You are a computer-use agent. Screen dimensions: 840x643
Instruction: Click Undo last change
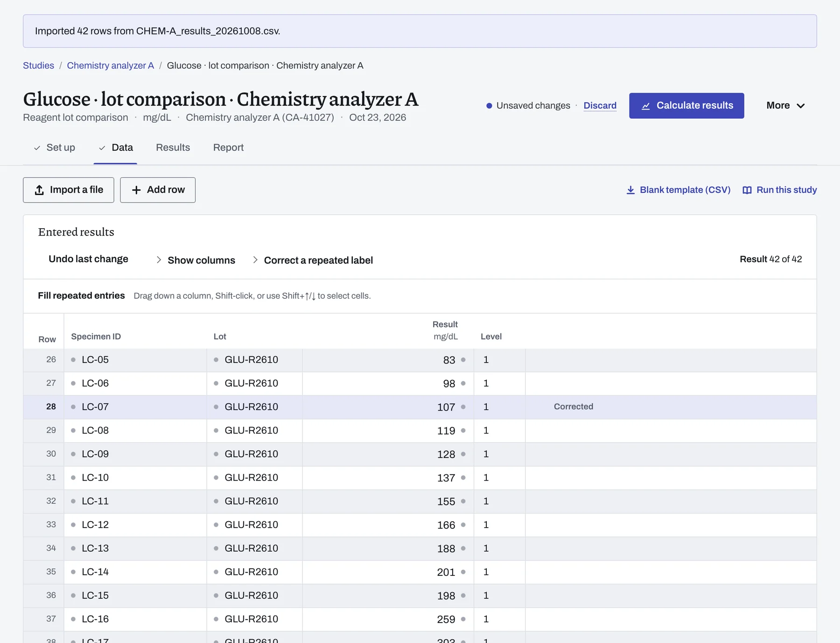(x=88, y=259)
